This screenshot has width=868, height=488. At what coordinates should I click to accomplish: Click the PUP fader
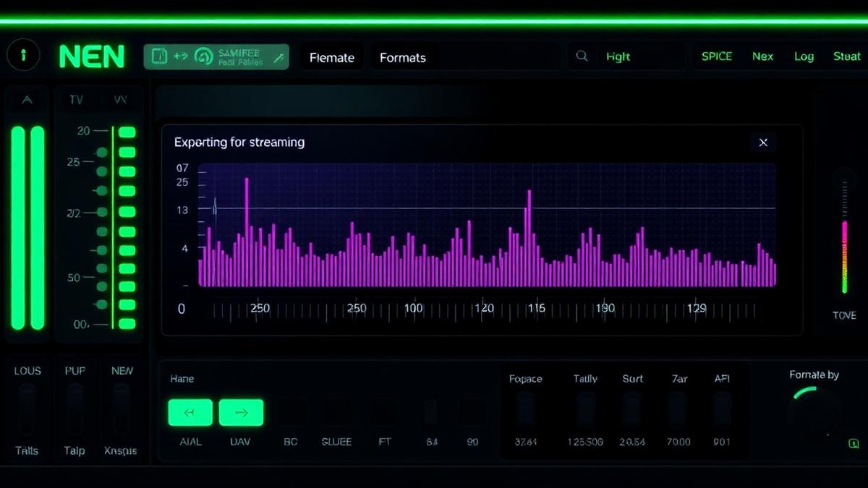(75, 410)
